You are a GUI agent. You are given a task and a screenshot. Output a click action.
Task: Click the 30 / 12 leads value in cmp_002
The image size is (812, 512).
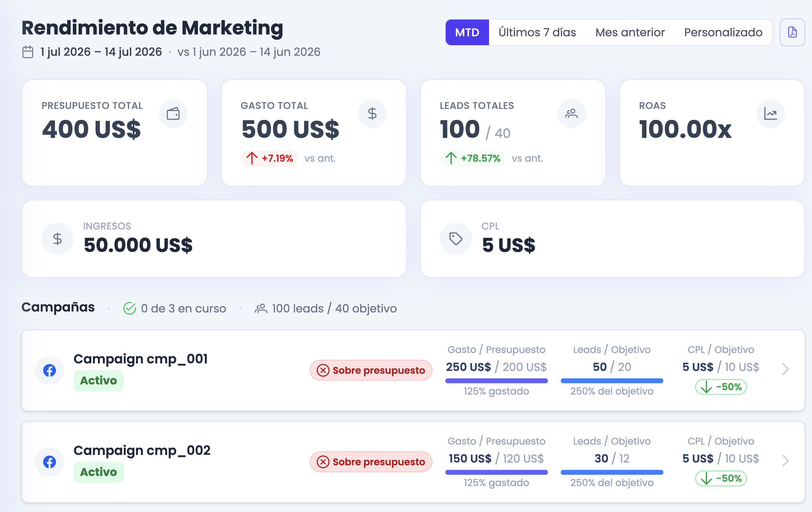tap(612, 459)
